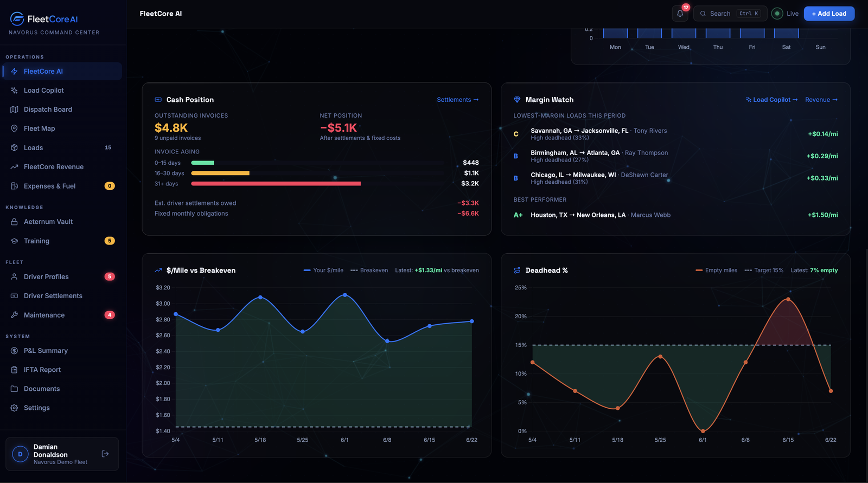Click the FleetCore Revenue trend icon
Viewport: 868px width, 483px height.
(x=14, y=167)
